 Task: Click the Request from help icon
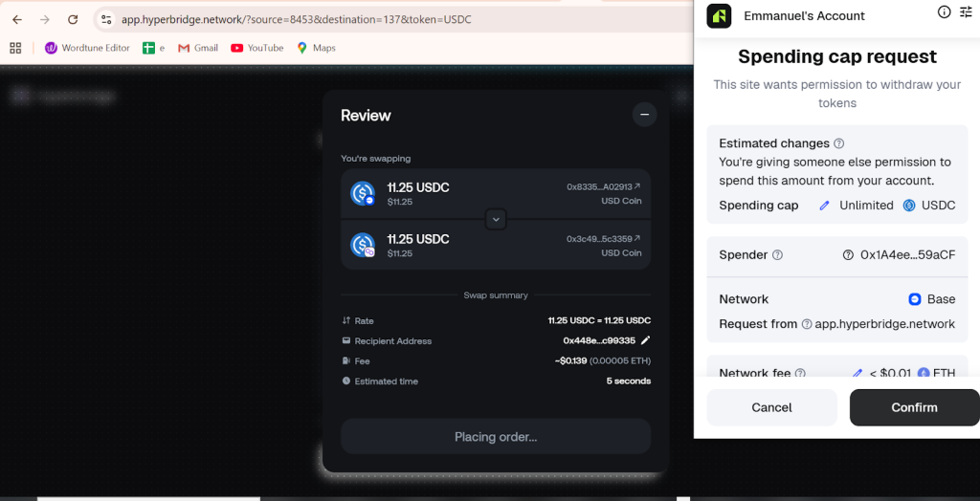(x=807, y=324)
